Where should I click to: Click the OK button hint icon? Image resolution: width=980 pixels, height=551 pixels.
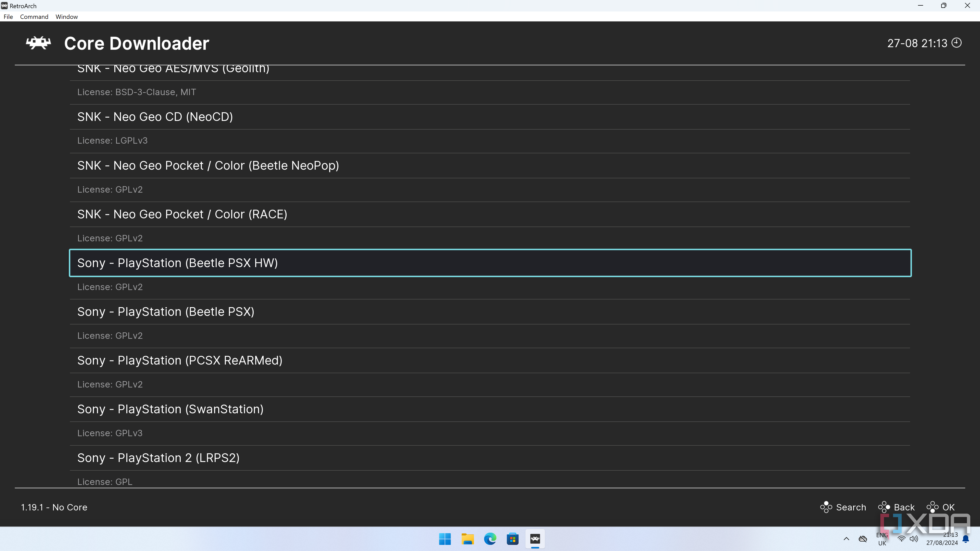933,507
